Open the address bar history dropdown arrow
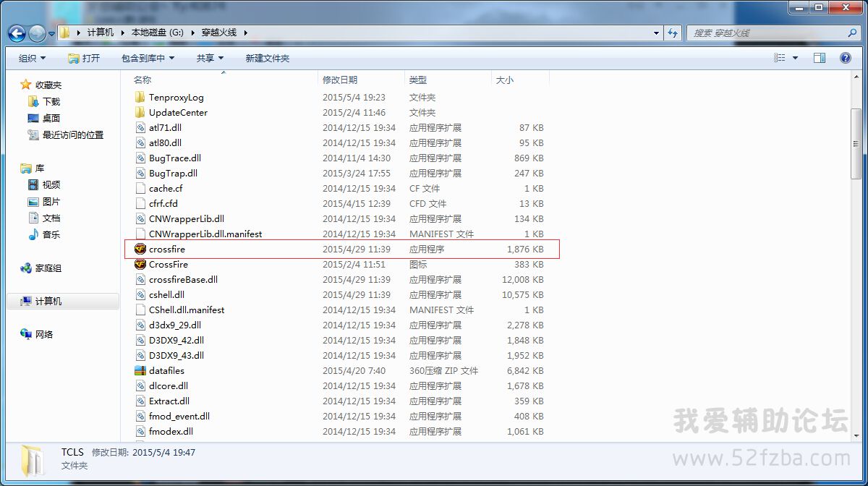Screen dimensions: 868x486 pyautogui.click(x=657, y=33)
